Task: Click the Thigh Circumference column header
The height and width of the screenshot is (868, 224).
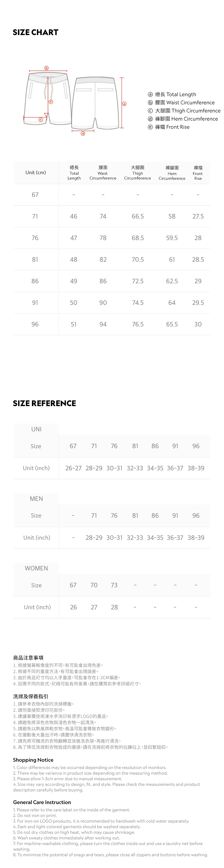Action: point(137,172)
